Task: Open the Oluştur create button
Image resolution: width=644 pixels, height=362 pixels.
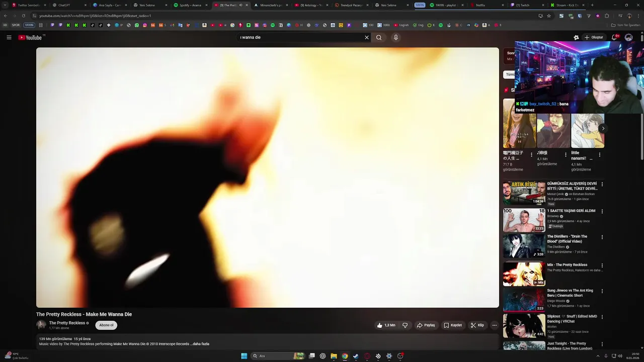Action: coord(594,37)
